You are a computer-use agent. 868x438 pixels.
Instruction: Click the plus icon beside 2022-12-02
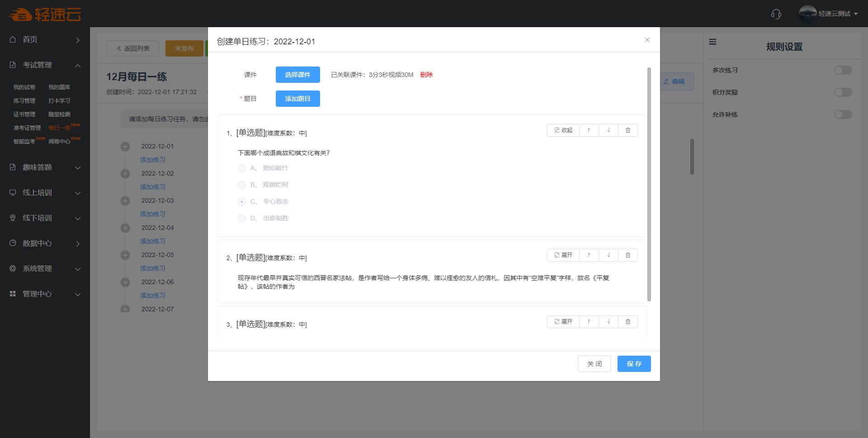click(x=125, y=174)
